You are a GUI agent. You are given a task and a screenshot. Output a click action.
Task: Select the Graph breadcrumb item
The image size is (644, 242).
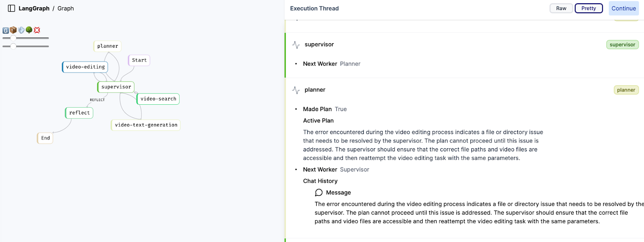pyautogui.click(x=66, y=8)
